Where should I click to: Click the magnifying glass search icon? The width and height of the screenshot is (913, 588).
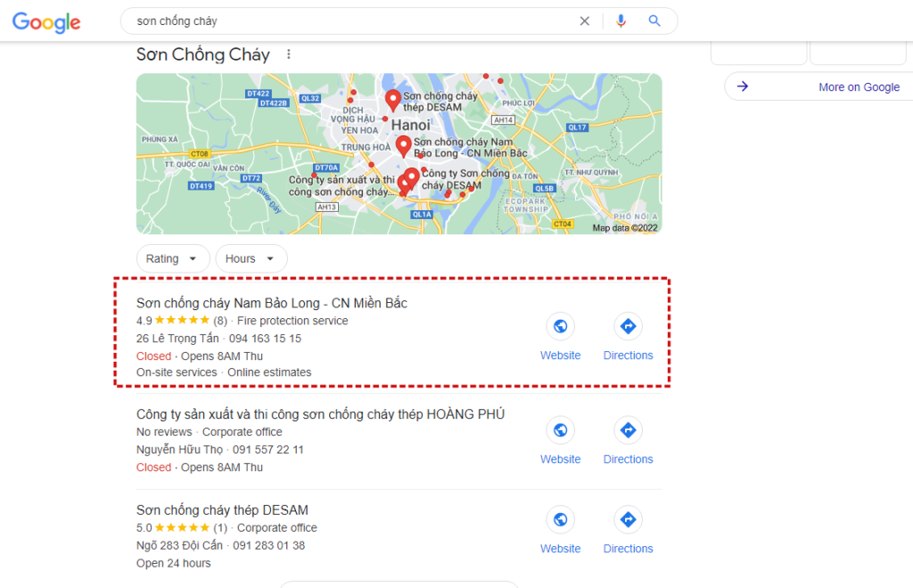pyautogui.click(x=654, y=21)
